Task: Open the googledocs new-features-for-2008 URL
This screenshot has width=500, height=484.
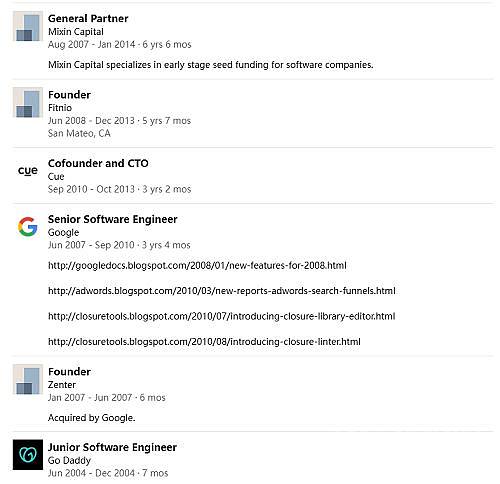Action: (x=197, y=266)
